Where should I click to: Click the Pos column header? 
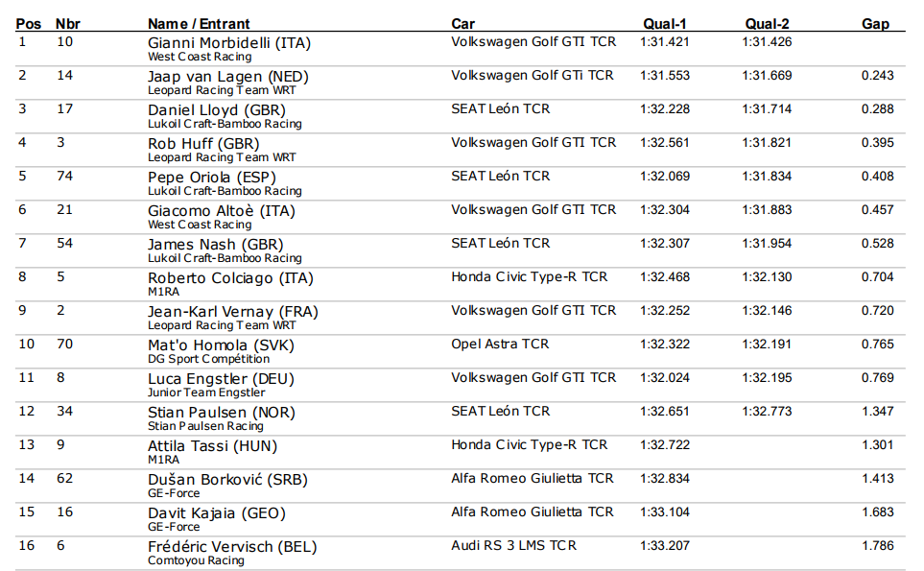(28, 24)
